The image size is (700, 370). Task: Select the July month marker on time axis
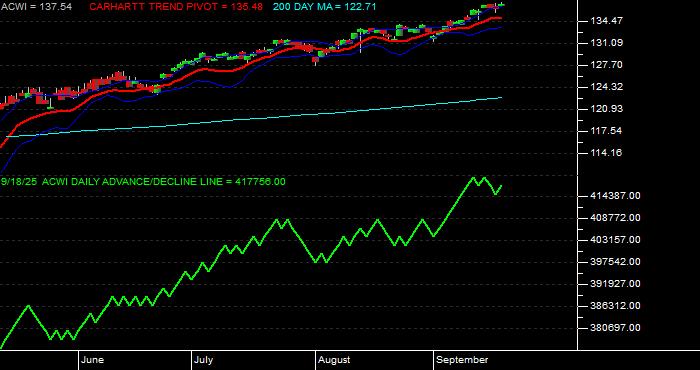tap(204, 360)
